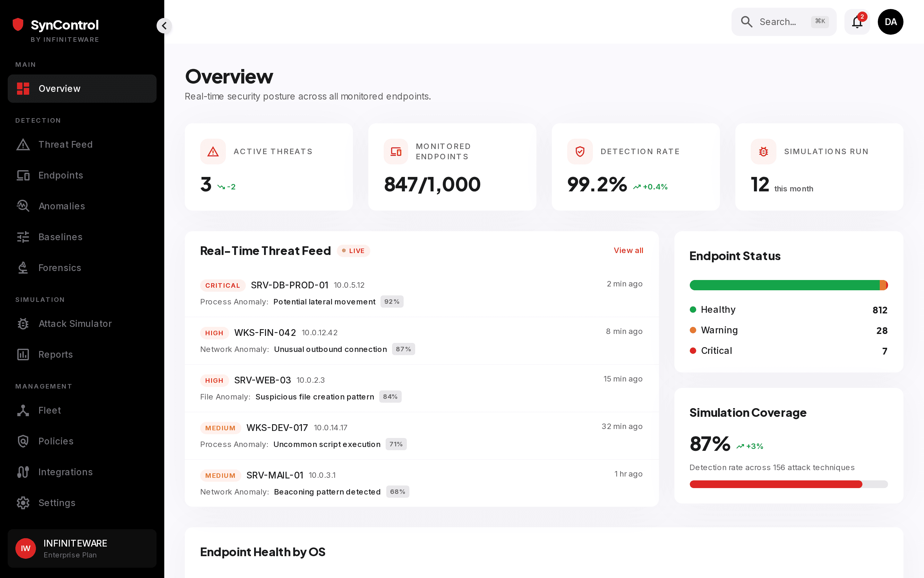Viewport: 924px width, 578px height.
Task: Open SRV-DB-PROD-01 critical threat row
Action: coord(422,293)
